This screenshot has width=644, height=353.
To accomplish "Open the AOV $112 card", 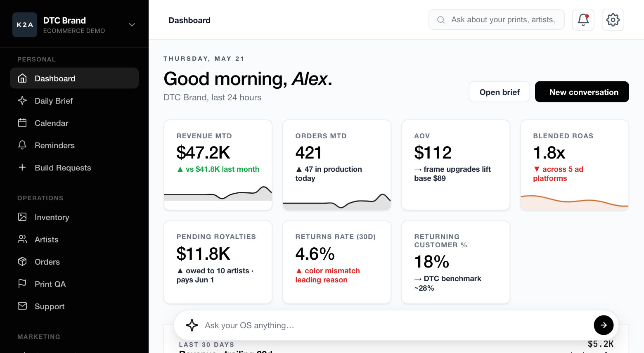I will pyautogui.click(x=456, y=165).
